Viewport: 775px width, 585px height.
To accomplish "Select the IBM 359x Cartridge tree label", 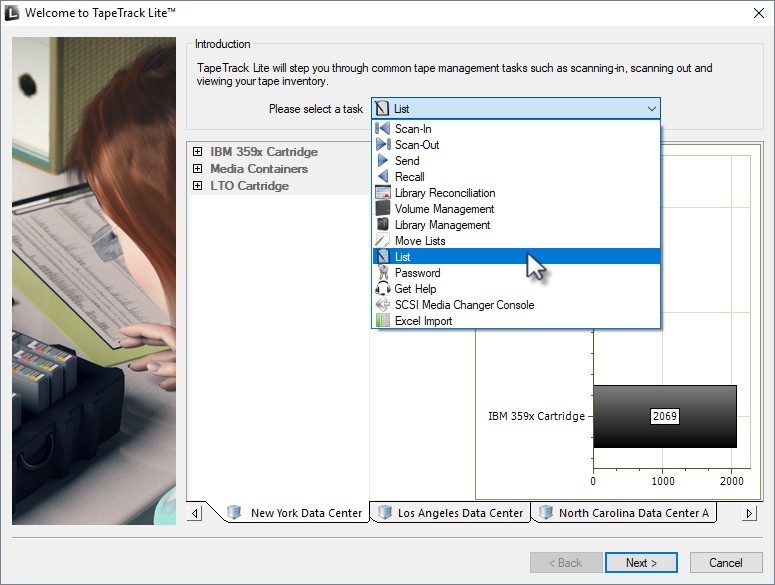I will click(x=264, y=152).
